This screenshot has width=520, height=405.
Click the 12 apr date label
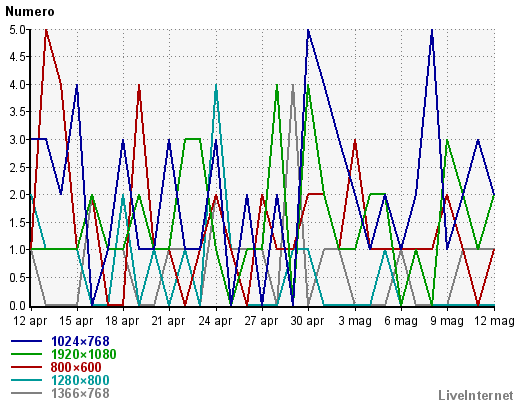tap(30, 321)
